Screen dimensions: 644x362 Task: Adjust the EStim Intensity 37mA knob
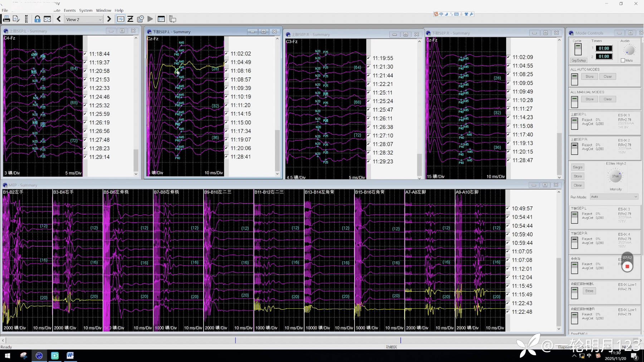(615, 176)
